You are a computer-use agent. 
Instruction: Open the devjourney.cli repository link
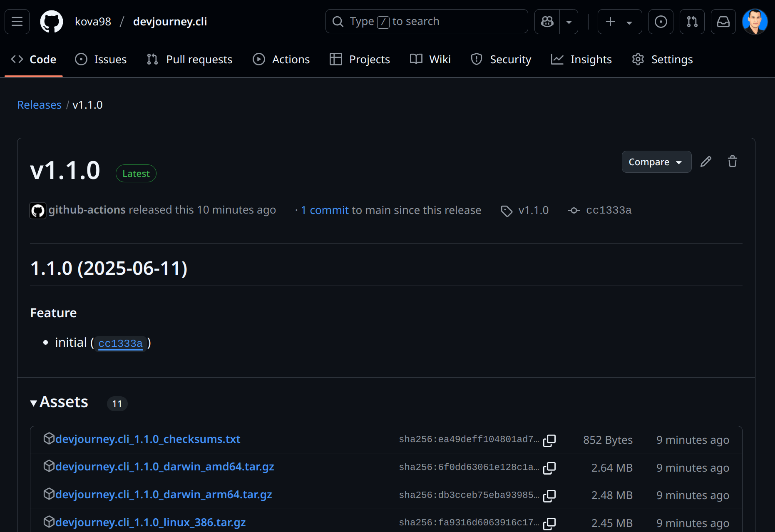coord(170,22)
